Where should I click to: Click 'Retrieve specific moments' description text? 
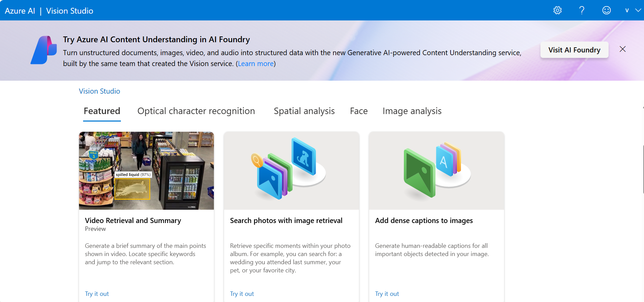pos(290,258)
